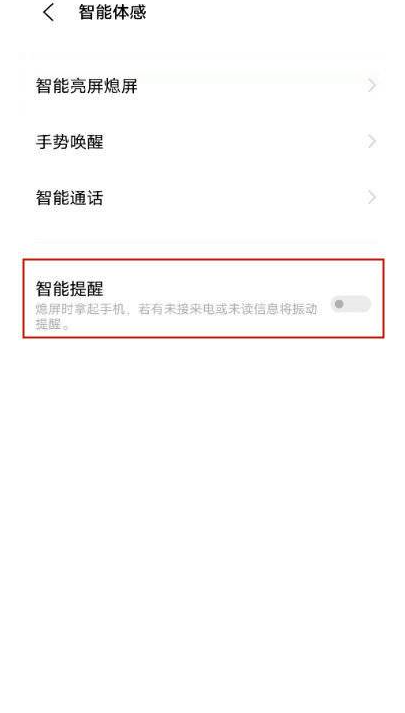The height and width of the screenshot is (713, 405).
Task: Tap the back arrow beside 智能体感
Action: coord(49,12)
